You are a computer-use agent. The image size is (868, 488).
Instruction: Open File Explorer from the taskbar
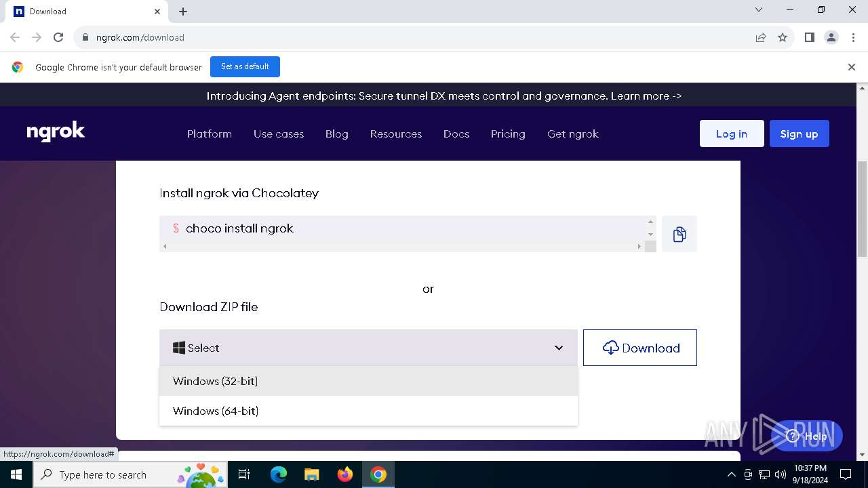point(312,474)
